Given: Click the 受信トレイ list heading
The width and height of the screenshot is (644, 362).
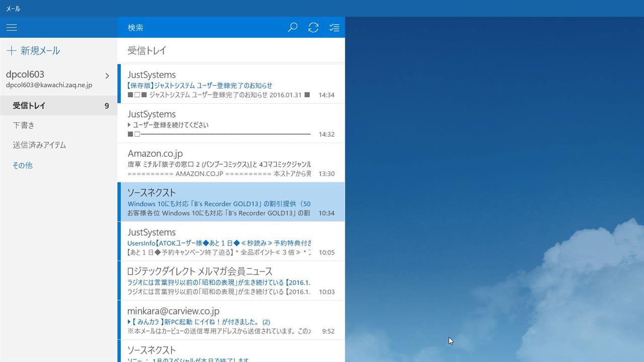Looking at the screenshot, I should coord(147,51).
